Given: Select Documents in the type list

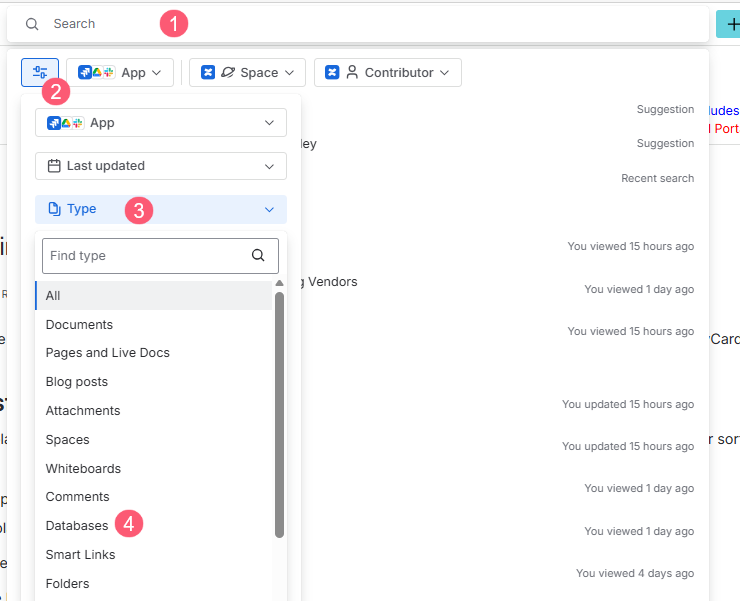Looking at the screenshot, I should point(154,324).
